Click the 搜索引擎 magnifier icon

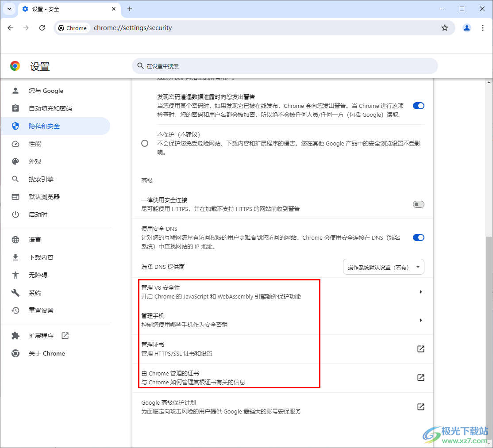click(15, 179)
